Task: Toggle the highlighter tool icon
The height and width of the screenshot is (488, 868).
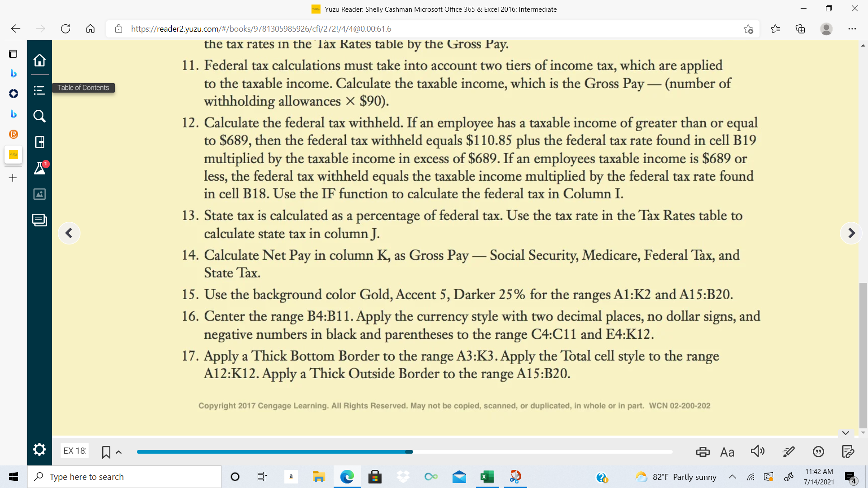Action: pyautogui.click(x=788, y=451)
